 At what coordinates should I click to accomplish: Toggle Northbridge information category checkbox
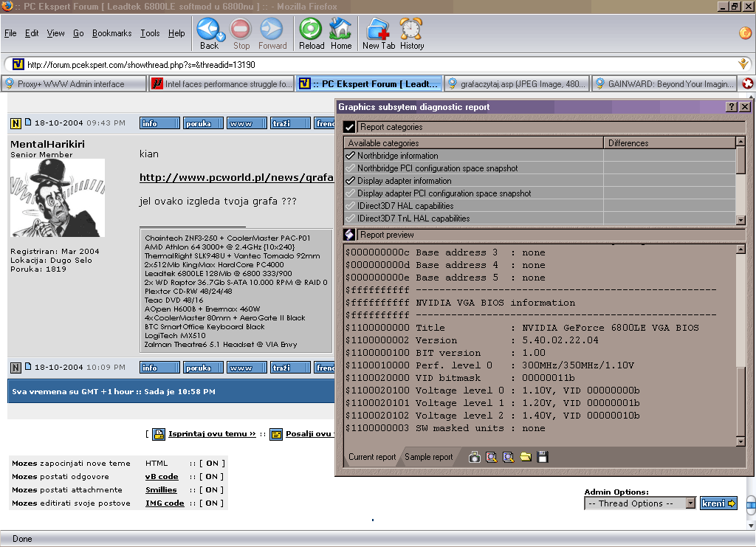[350, 156]
